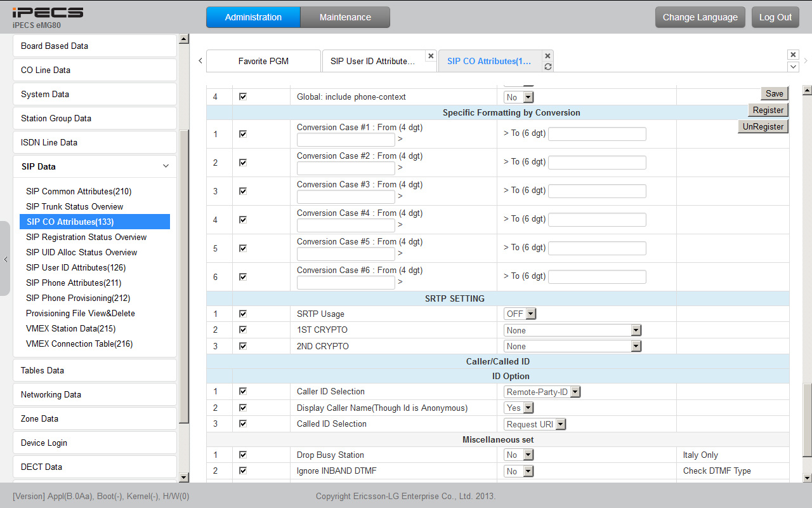Open the tab list chevron icon
Screen dimensions: 812x508
[x=793, y=67]
